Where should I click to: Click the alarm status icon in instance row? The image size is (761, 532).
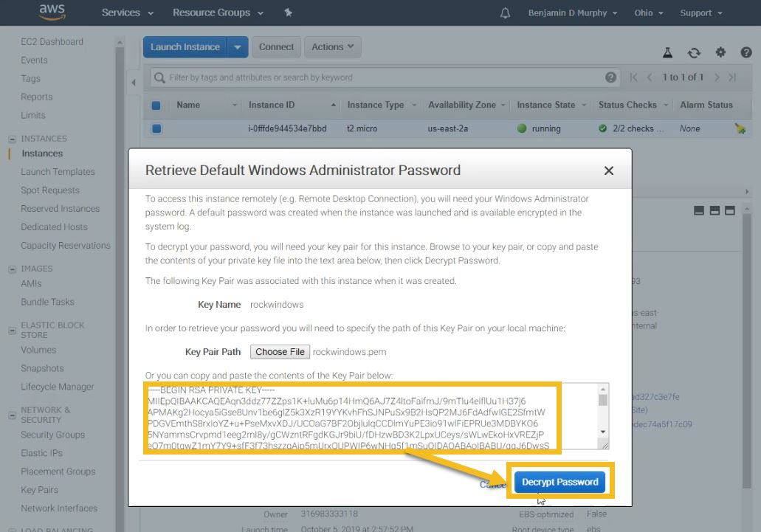740,128
